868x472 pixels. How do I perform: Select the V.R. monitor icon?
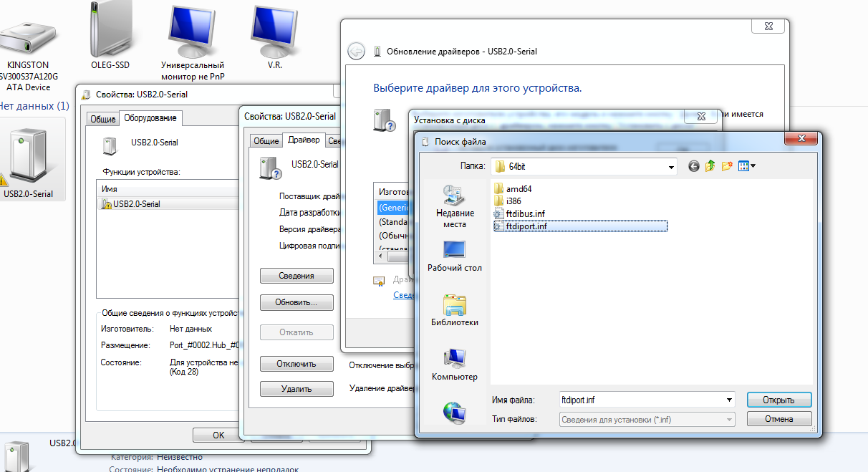(274, 37)
